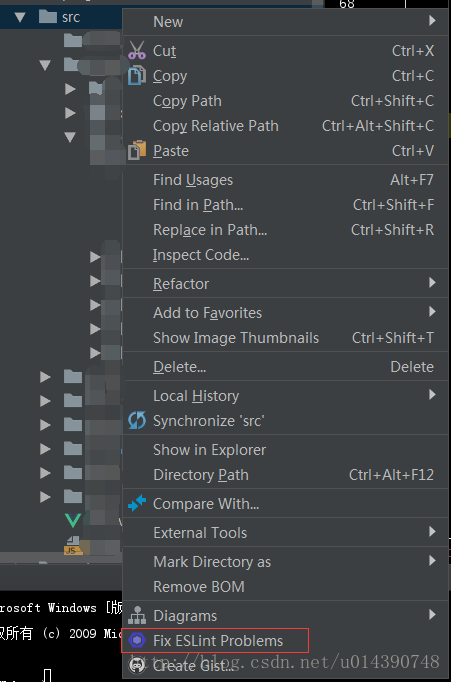Click the Copy documents icon
Image resolution: width=451 pixels, height=682 pixels.
(x=137, y=75)
